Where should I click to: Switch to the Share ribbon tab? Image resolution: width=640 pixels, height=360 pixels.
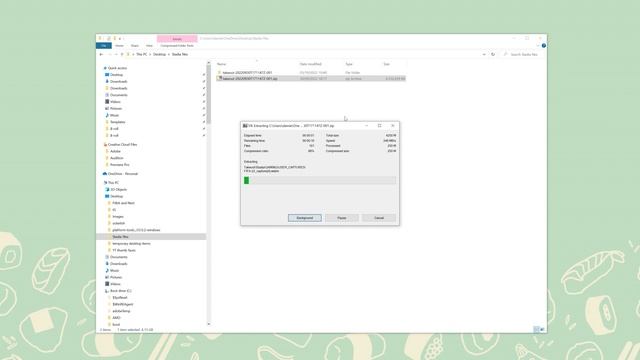coord(135,45)
